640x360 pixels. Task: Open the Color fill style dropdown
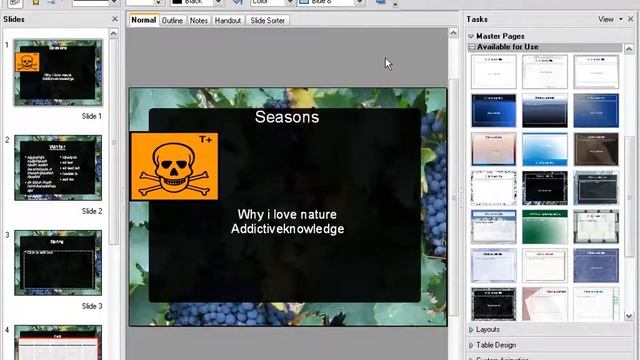pos(290,3)
